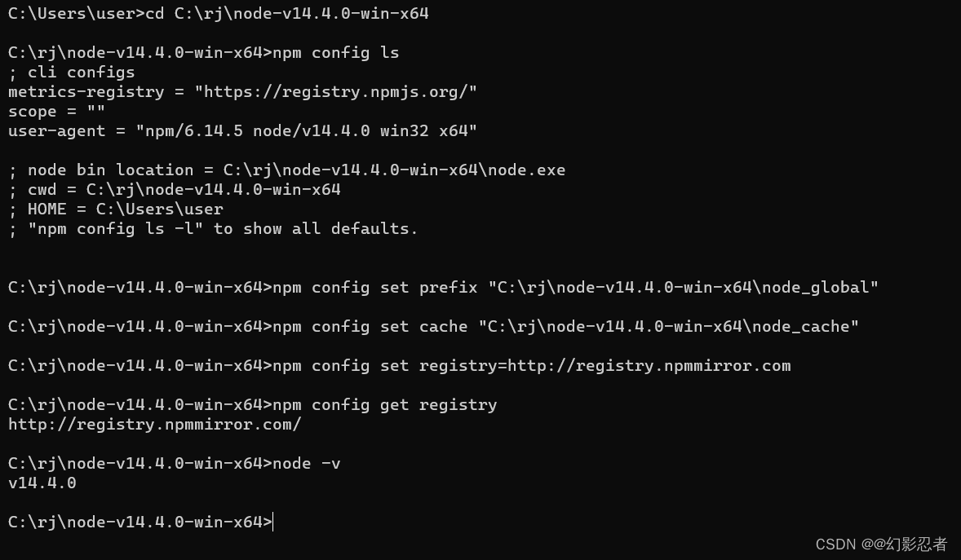The height and width of the screenshot is (560, 961).
Task: Click the "npm config set prefix" command
Action: coord(375,288)
